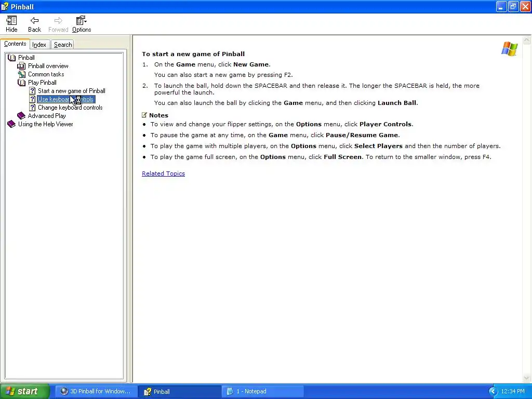This screenshot has height=399, width=532.
Task: Open the Change keyboard controls topic
Action: 70,108
